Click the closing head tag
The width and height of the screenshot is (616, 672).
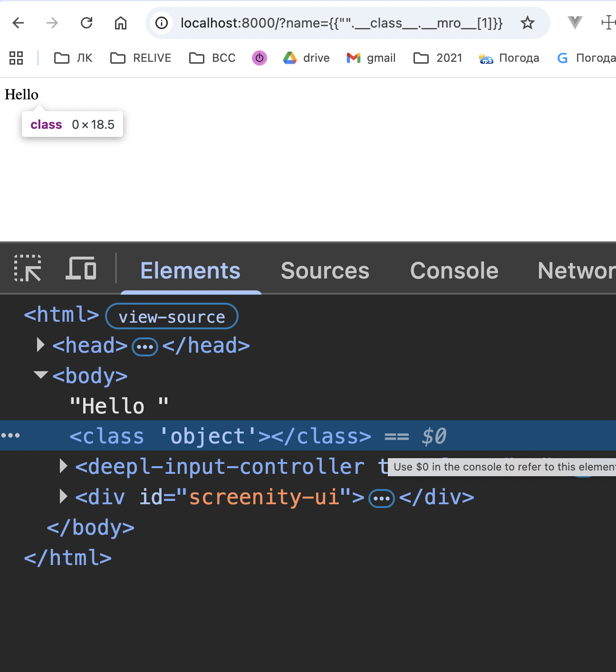coord(206,346)
